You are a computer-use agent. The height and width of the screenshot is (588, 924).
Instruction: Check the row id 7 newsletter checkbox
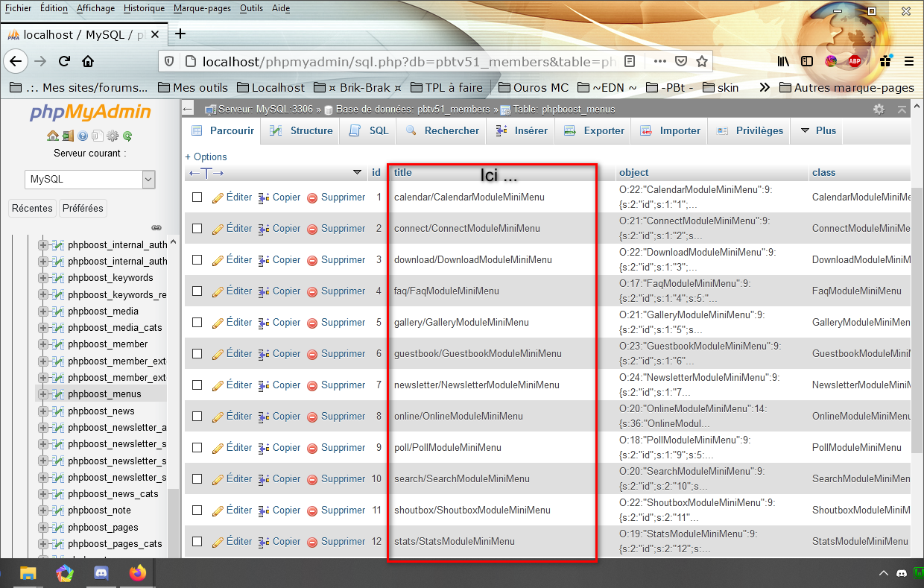tap(197, 385)
